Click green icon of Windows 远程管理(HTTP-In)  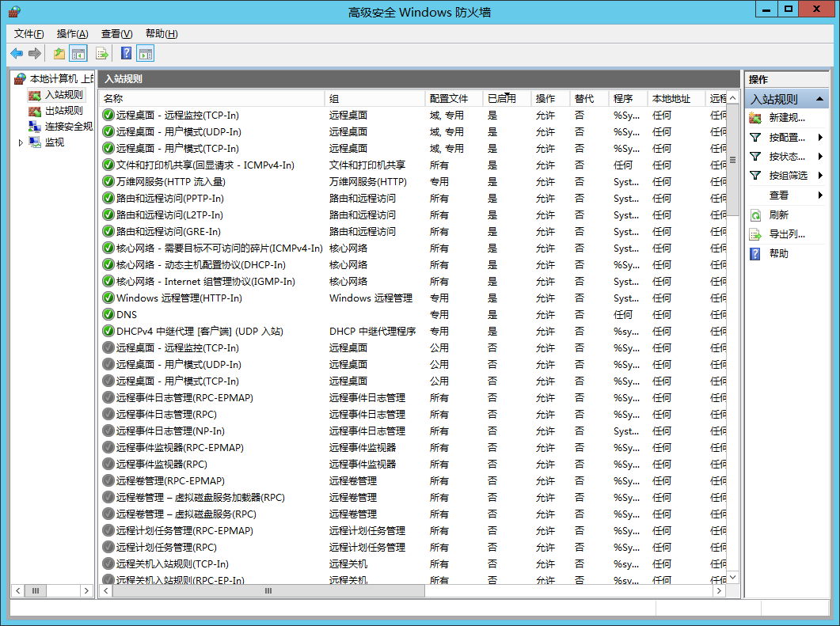coord(108,298)
